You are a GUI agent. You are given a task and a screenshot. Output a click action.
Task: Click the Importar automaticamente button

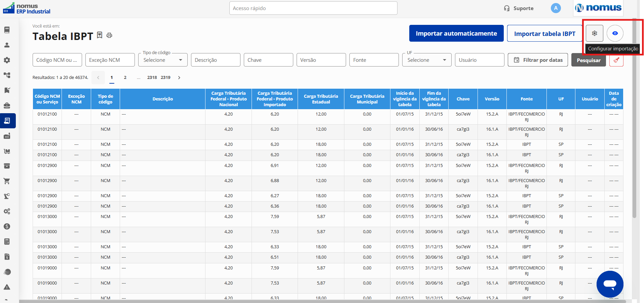pos(456,33)
